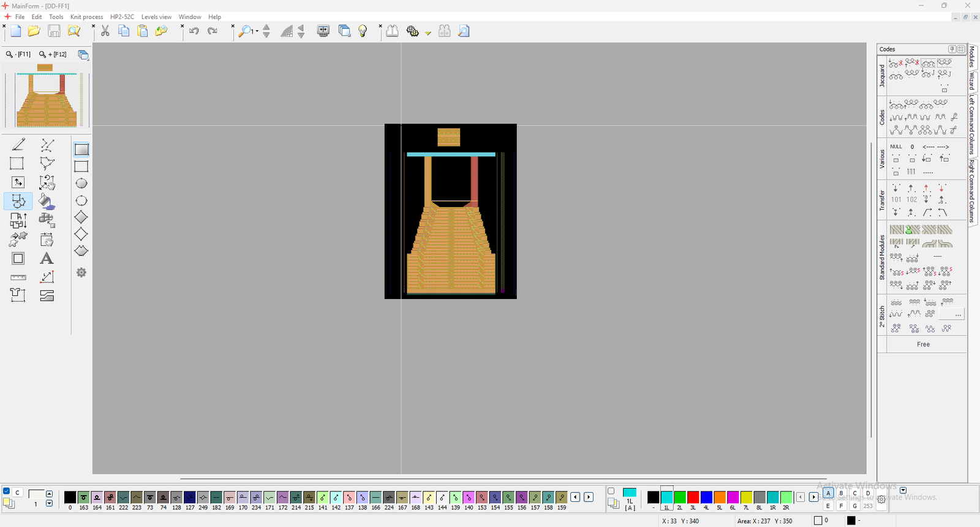This screenshot has height=527, width=980.
Task: Open the Knit process menu
Action: (x=86, y=17)
